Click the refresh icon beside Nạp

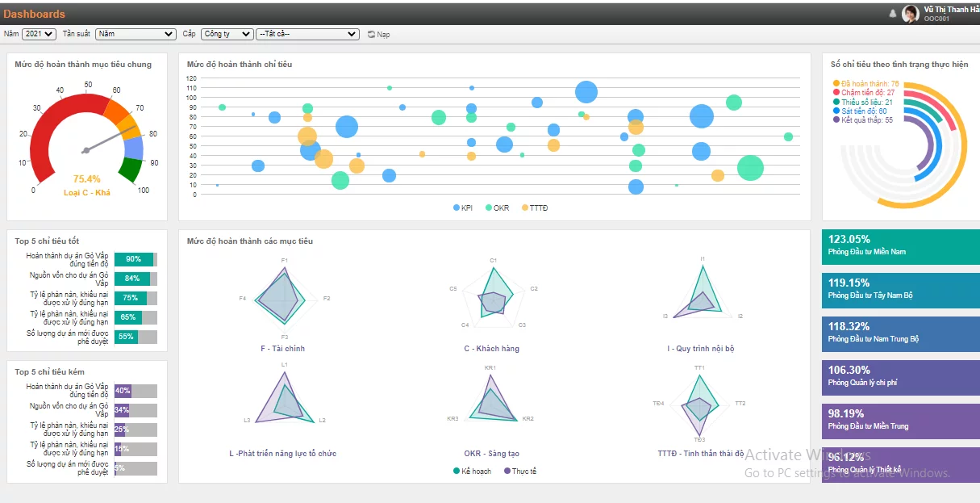point(371,35)
